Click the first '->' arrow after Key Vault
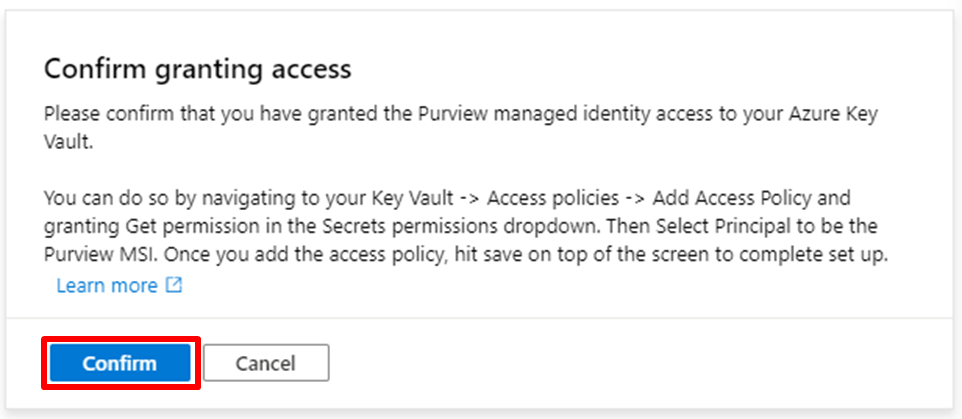 coord(470,199)
